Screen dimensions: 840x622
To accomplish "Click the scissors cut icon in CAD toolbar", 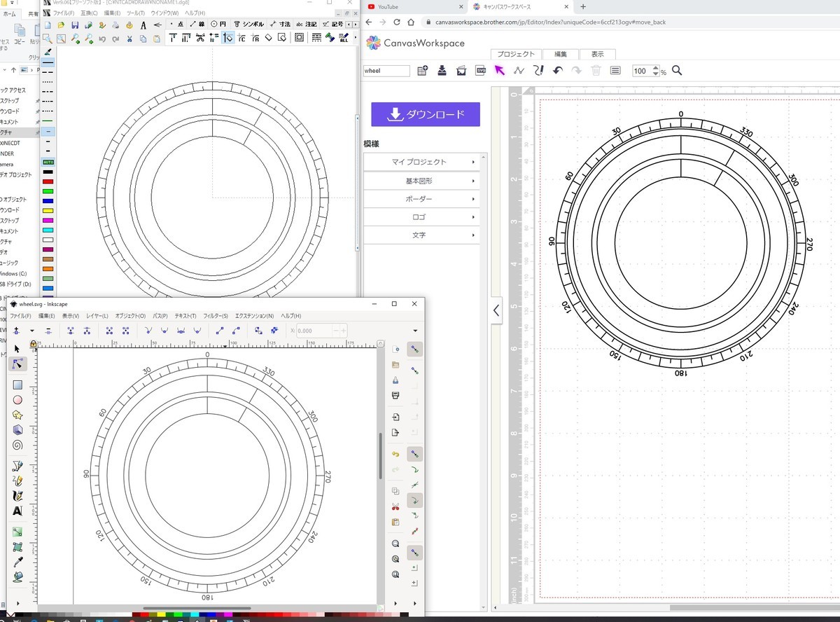I will coord(130,39).
